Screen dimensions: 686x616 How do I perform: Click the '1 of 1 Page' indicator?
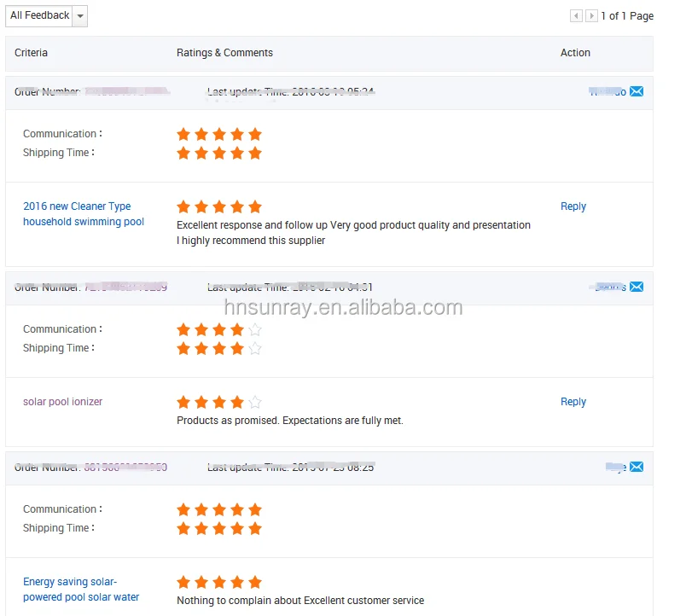click(627, 16)
